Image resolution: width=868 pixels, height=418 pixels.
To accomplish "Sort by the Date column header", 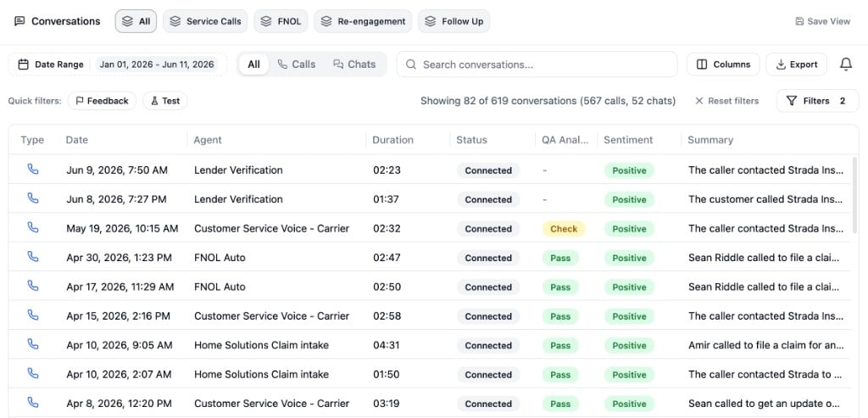I will pos(77,140).
